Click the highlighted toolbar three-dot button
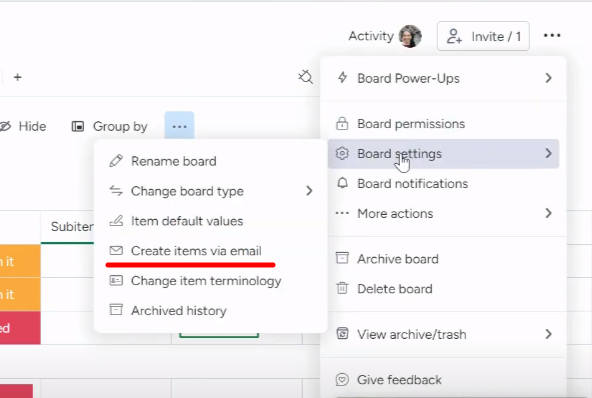Viewport: 592px width, 398px height. pos(179,126)
